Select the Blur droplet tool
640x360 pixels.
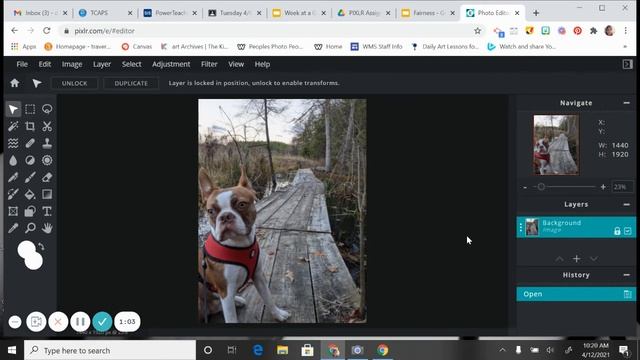coord(13,160)
